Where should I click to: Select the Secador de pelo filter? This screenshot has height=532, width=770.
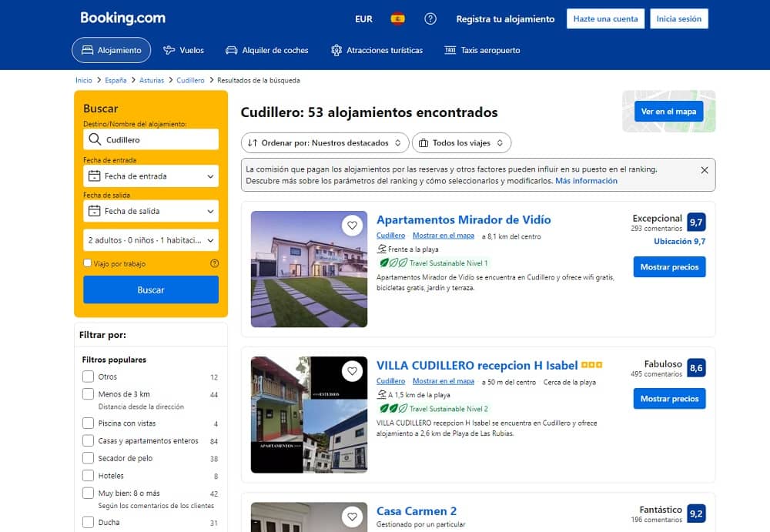[x=88, y=458]
